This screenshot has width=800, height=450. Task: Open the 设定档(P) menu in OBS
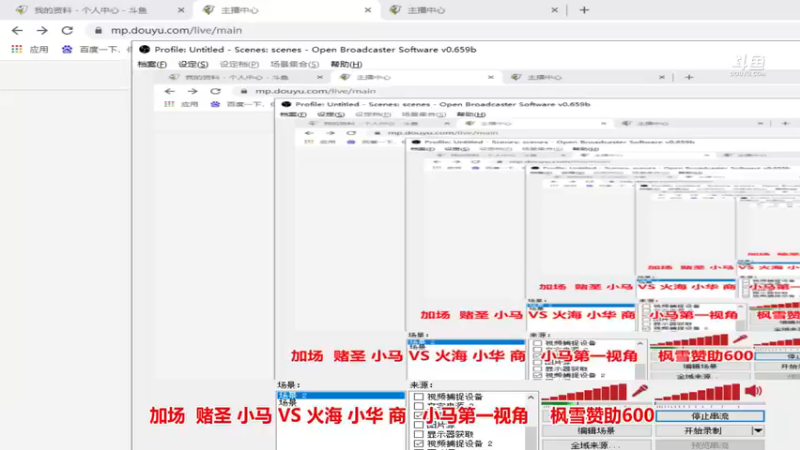point(239,64)
